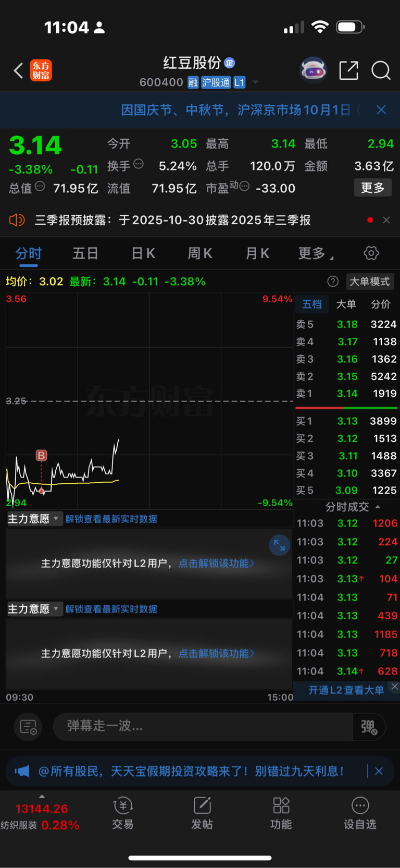This screenshot has width=400, height=868.
Task: Select the 五档 order book tab
Action: coord(312,304)
